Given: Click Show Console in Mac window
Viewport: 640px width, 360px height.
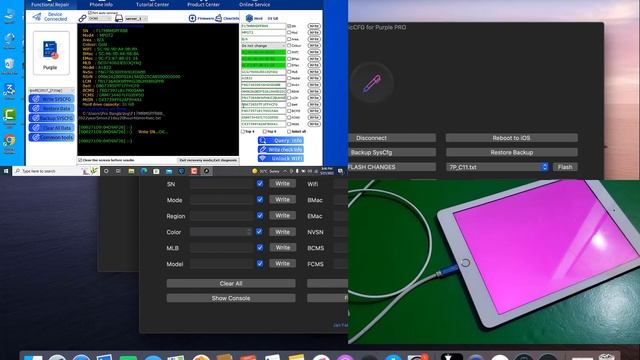Looking at the screenshot, I should click(x=231, y=298).
